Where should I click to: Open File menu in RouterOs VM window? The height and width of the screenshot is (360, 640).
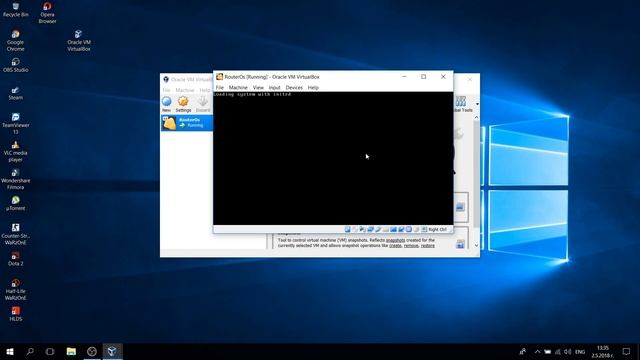[220, 87]
